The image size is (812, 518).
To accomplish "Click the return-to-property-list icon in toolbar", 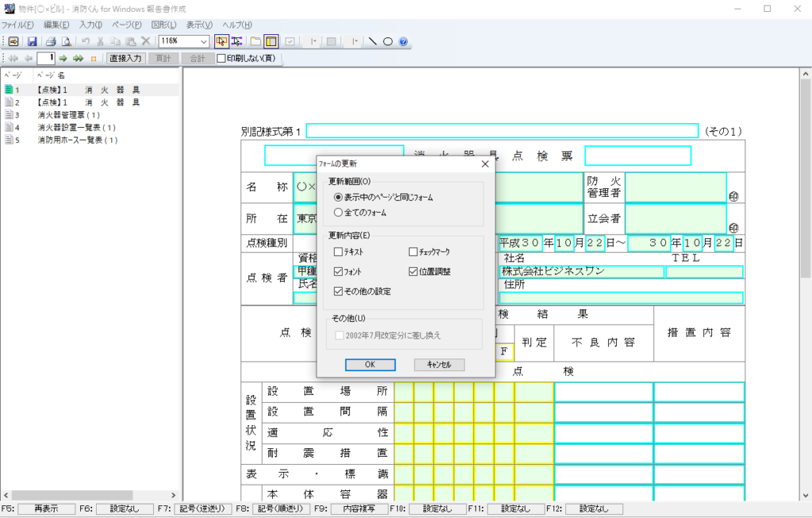I will click(x=13, y=41).
